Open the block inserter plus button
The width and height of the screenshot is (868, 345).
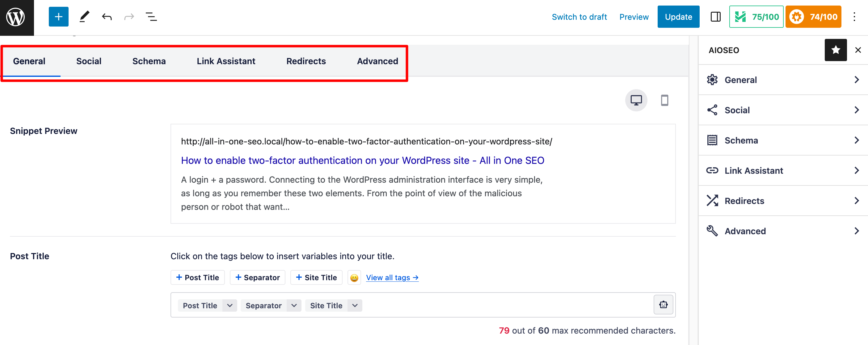point(59,17)
